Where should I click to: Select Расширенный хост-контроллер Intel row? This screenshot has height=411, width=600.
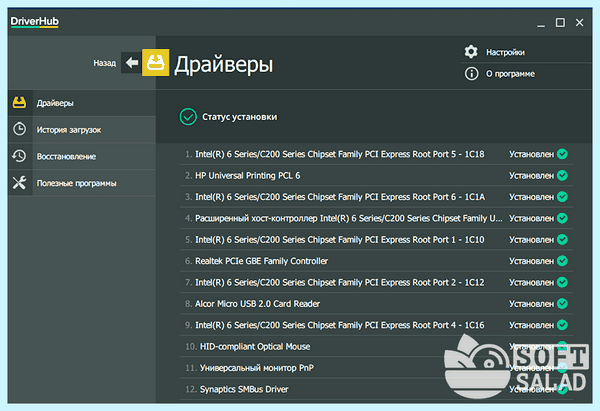[x=376, y=218]
